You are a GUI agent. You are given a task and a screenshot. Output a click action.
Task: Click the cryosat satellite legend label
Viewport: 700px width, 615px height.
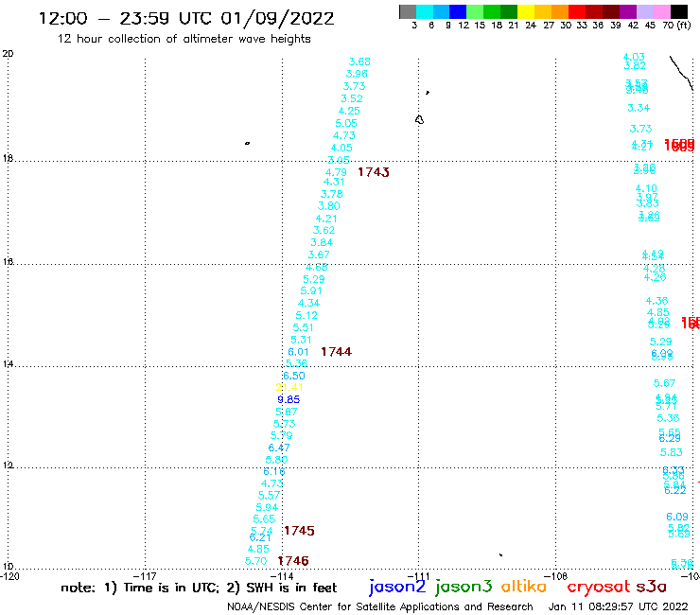pos(599,588)
